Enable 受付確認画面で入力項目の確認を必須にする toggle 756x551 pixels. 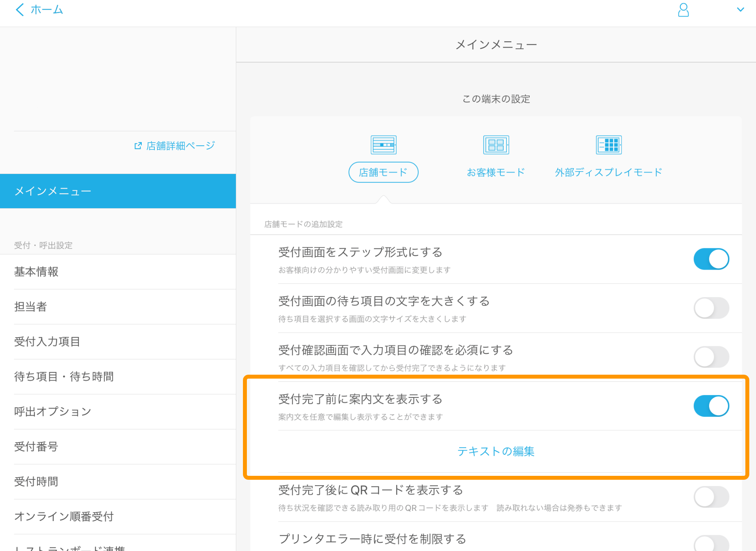point(711,357)
